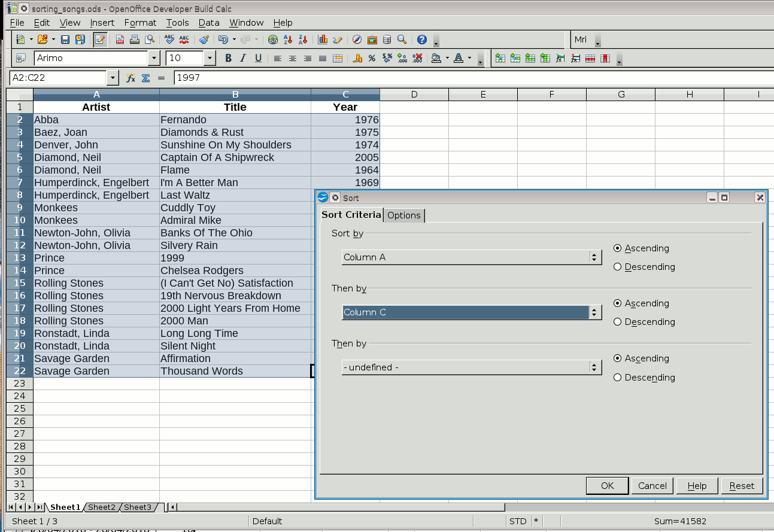Apply percent number format
This screenshot has width=774, height=532.
(x=372, y=58)
